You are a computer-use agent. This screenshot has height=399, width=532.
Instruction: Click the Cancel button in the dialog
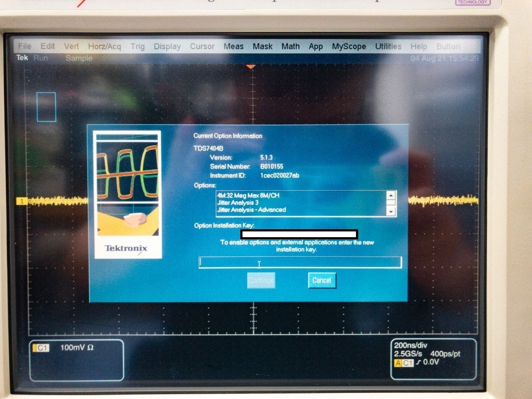322,280
